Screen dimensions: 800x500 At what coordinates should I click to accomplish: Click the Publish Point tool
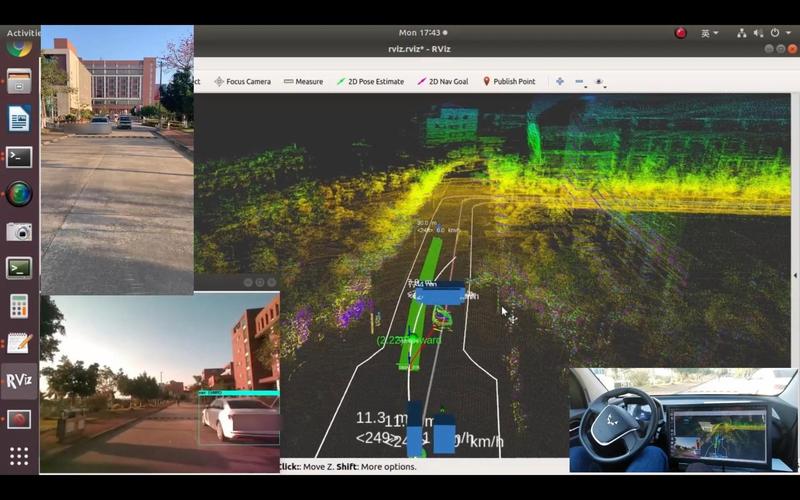point(509,81)
